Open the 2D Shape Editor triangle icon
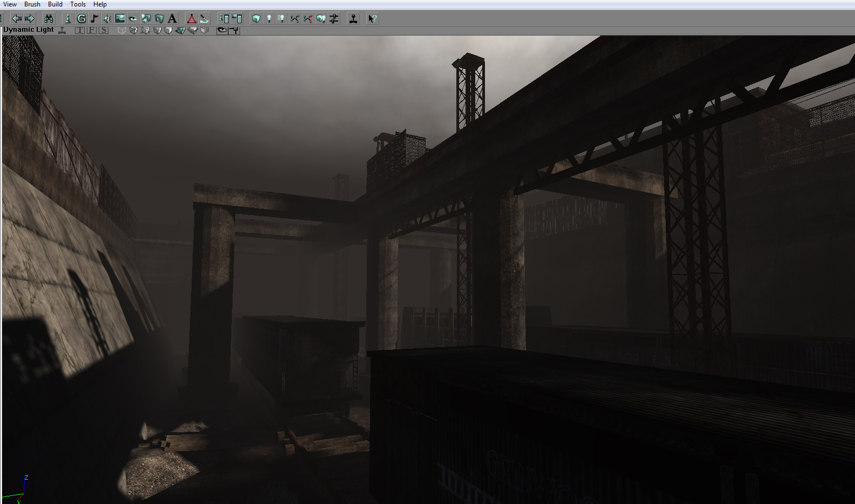855x504 pixels. 191,19
